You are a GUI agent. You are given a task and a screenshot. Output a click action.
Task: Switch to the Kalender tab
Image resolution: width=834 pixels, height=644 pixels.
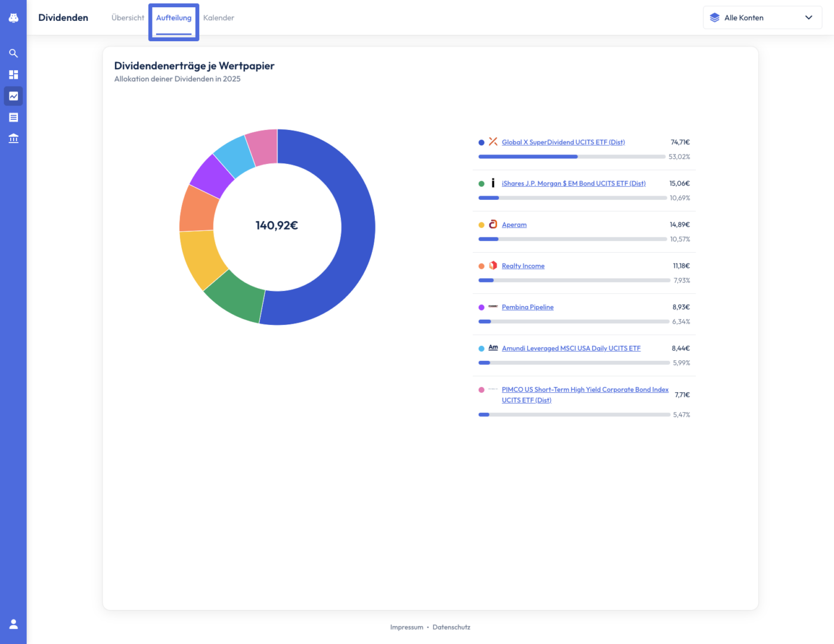(x=219, y=18)
